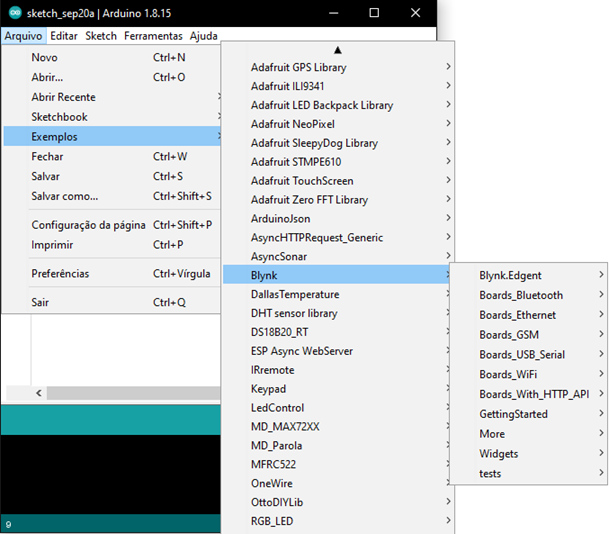Open DallasTemperature examples
The width and height of the screenshot is (609, 534).
coord(336,294)
